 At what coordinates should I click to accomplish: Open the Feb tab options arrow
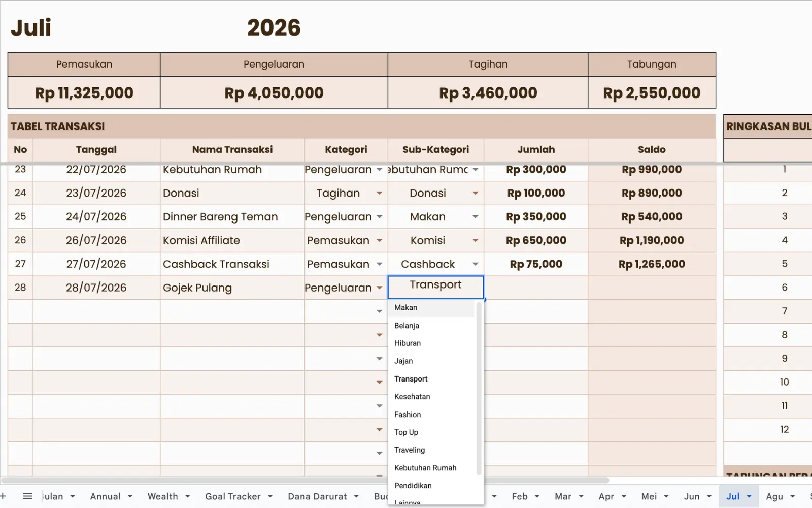click(x=537, y=496)
